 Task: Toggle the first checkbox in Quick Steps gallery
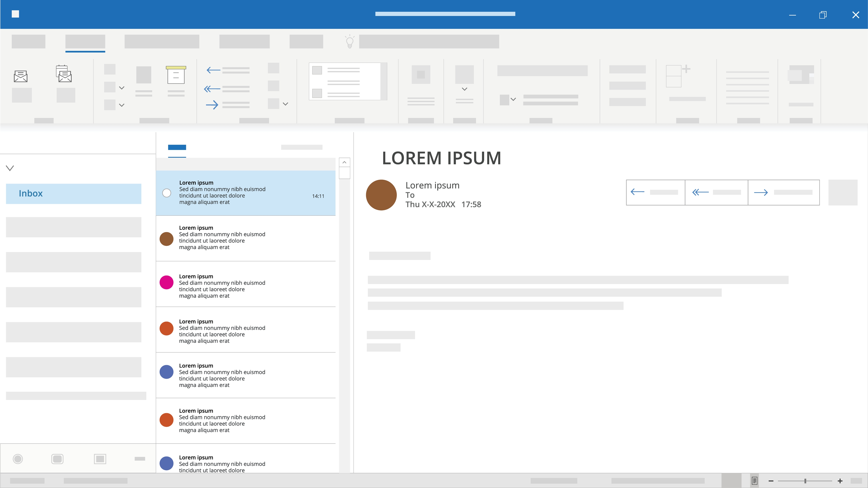pos(317,70)
